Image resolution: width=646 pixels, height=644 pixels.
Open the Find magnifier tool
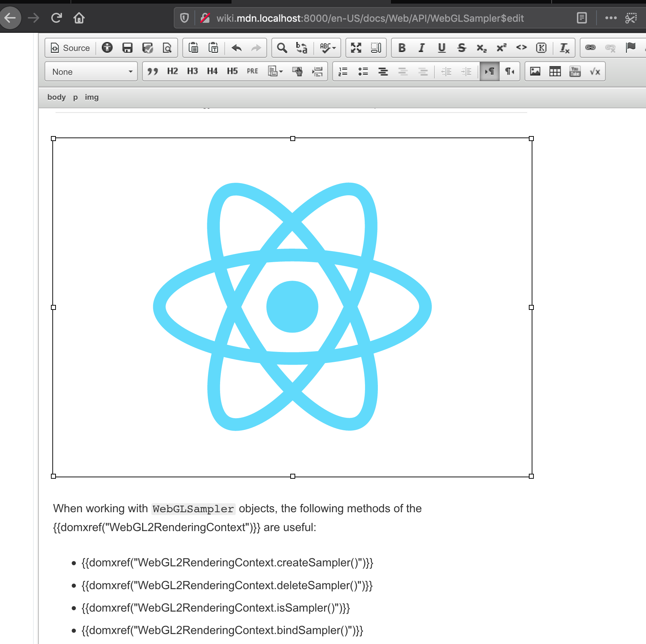click(x=282, y=48)
